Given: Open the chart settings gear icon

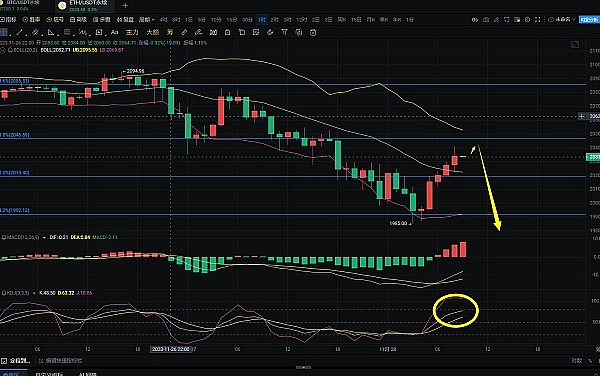Looking at the screenshot, I should (527, 20).
